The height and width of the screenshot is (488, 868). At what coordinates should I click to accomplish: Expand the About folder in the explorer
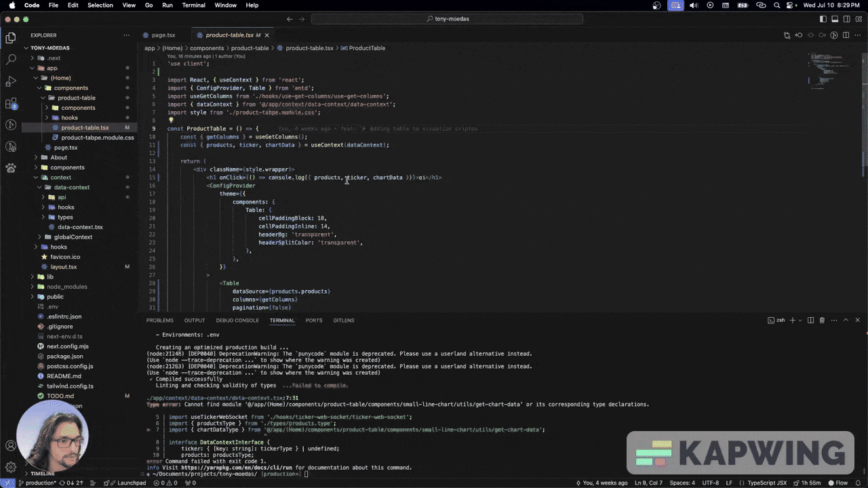58,157
